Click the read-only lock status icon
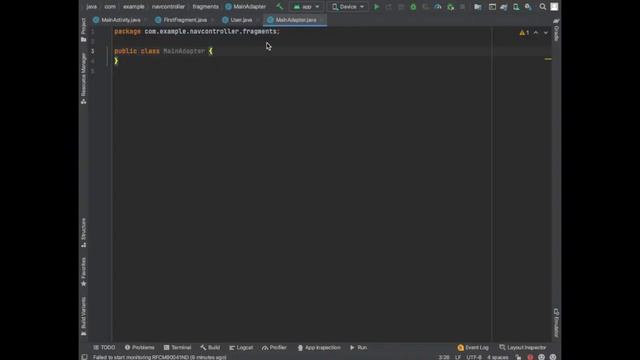 click(518, 357)
